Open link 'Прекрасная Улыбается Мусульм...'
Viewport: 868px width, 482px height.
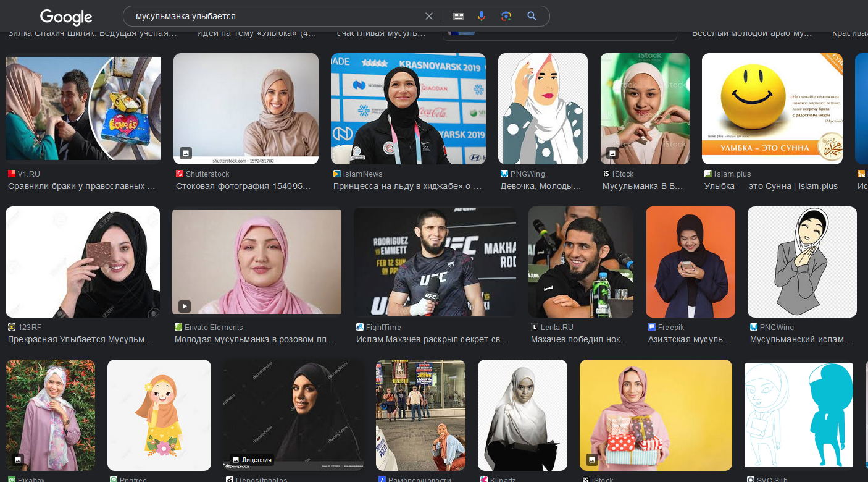(80, 339)
